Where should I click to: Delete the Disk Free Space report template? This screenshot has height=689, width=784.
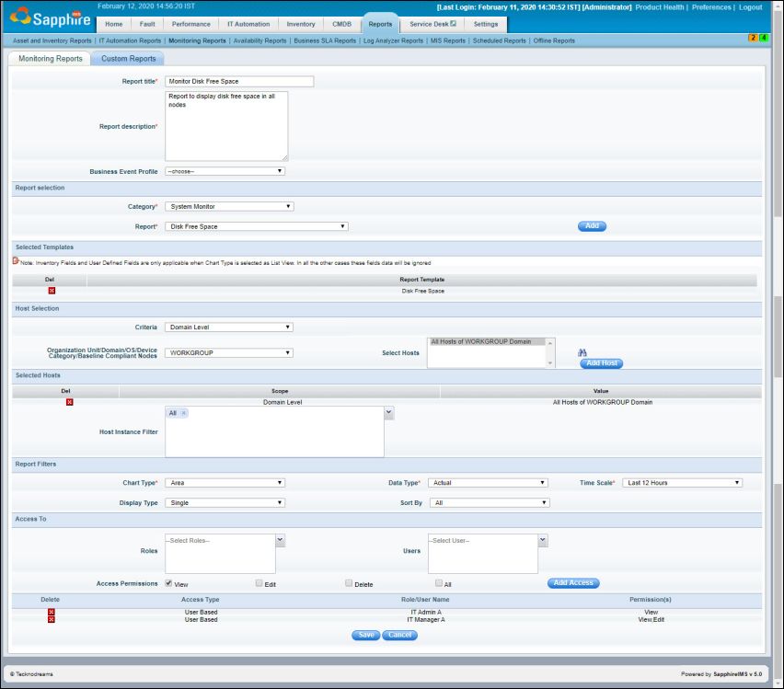(x=51, y=289)
